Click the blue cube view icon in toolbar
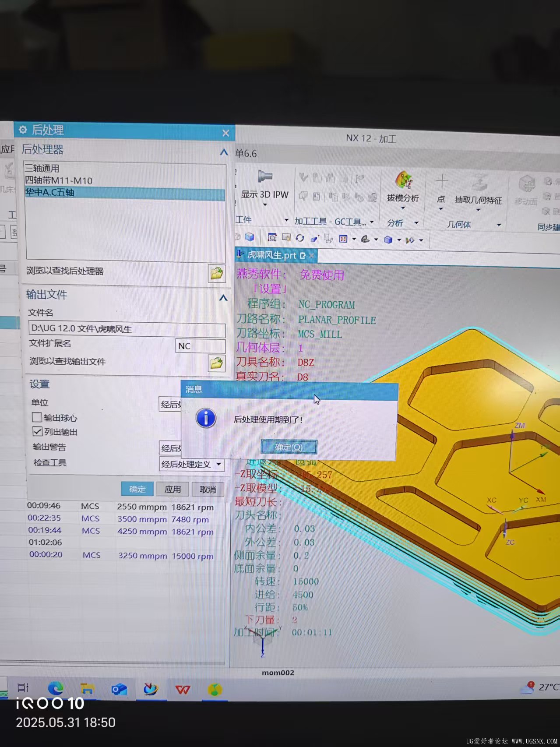The width and height of the screenshot is (560, 747). tap(250, 237)
